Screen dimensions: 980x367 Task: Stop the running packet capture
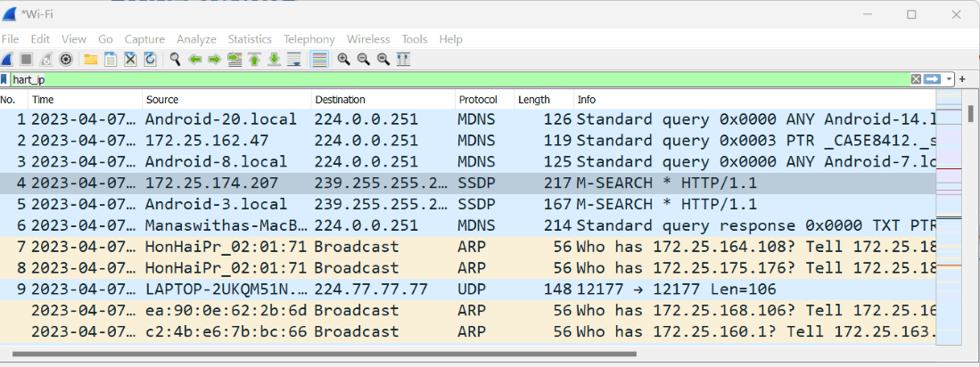click(26, 60)
